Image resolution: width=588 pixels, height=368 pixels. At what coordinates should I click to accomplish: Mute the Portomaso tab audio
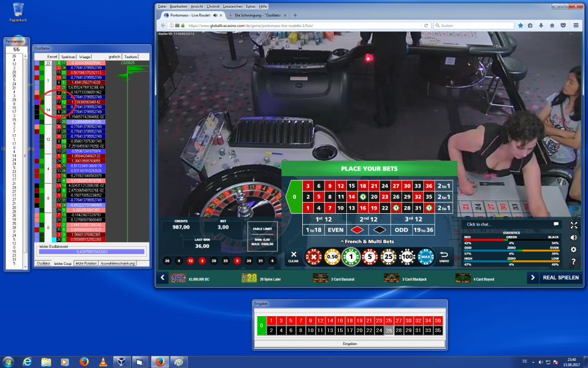(x=215, y=15)
